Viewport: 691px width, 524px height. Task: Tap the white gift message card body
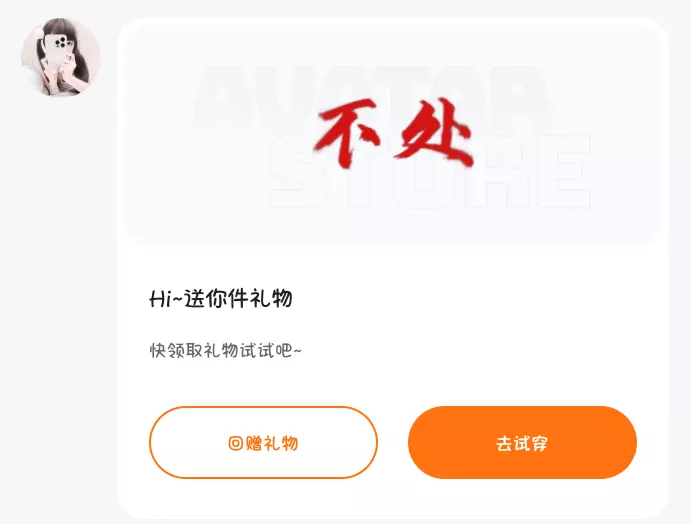393,268
